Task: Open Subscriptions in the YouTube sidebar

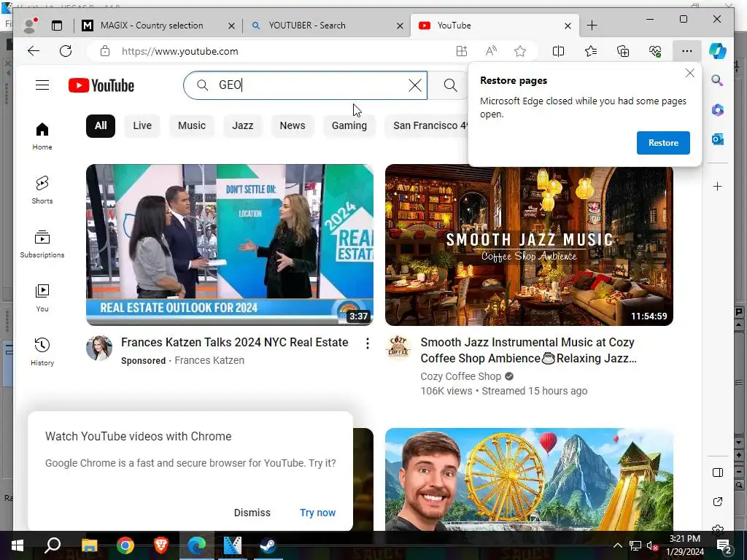Action: [42, 244]
